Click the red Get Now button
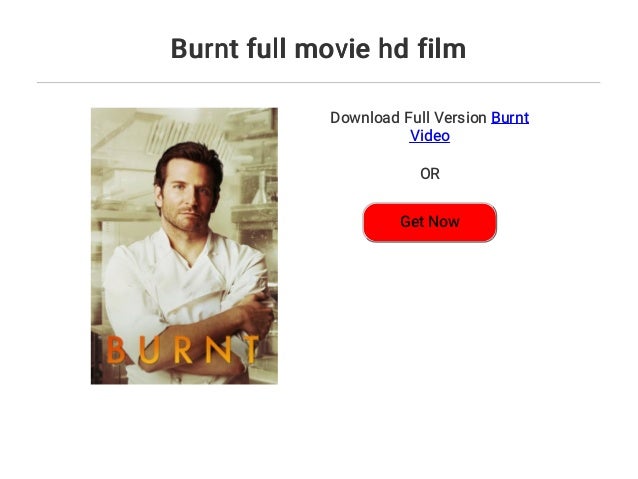 [430, 222]
